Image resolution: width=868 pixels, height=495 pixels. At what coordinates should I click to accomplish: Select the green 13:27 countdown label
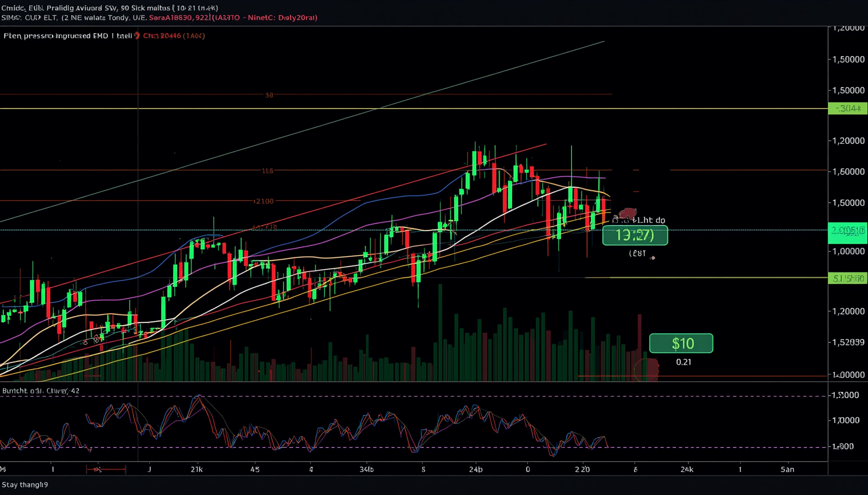pos(635,236)
